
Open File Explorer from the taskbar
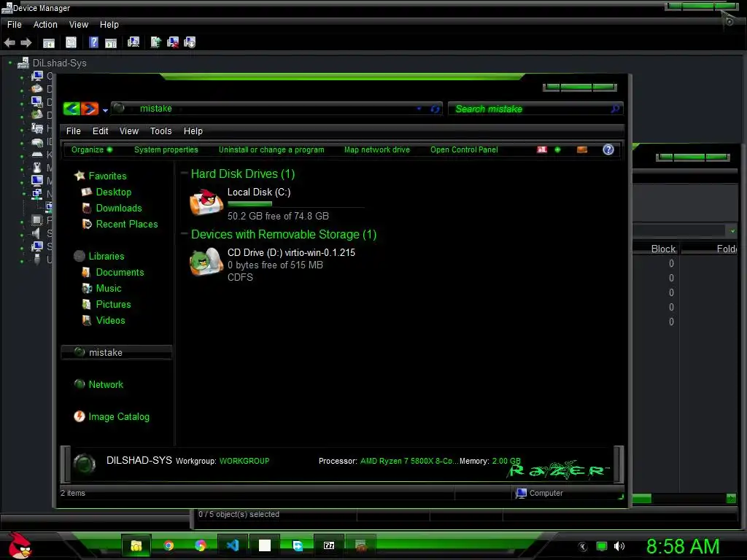click(136, 545)
